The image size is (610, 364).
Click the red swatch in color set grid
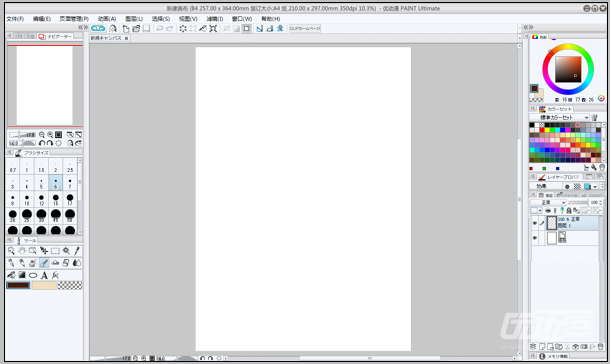(x=542, y=130)
